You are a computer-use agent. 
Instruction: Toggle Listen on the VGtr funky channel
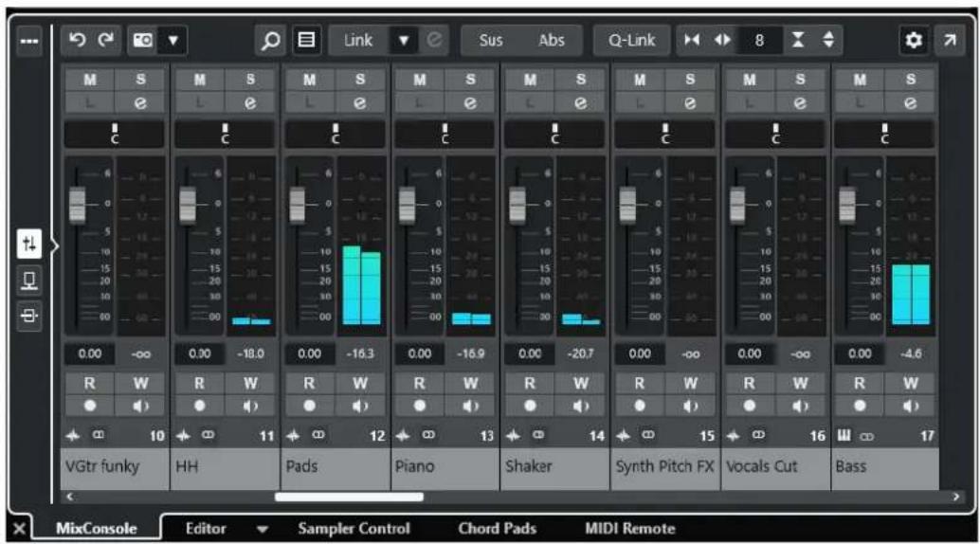pyautogui.click(x=90, y=102)
